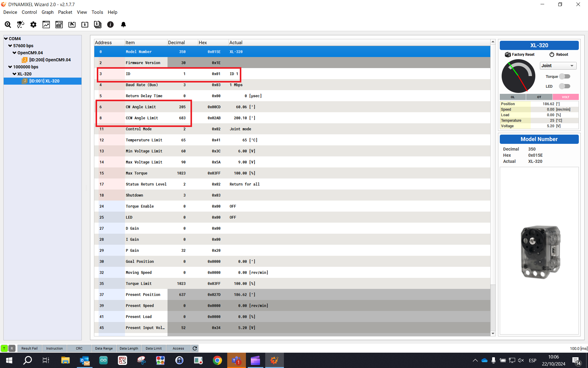The image size is (588, 368).
Task: Collapse the 1000000 bps tree node
Action: point(10,67)
